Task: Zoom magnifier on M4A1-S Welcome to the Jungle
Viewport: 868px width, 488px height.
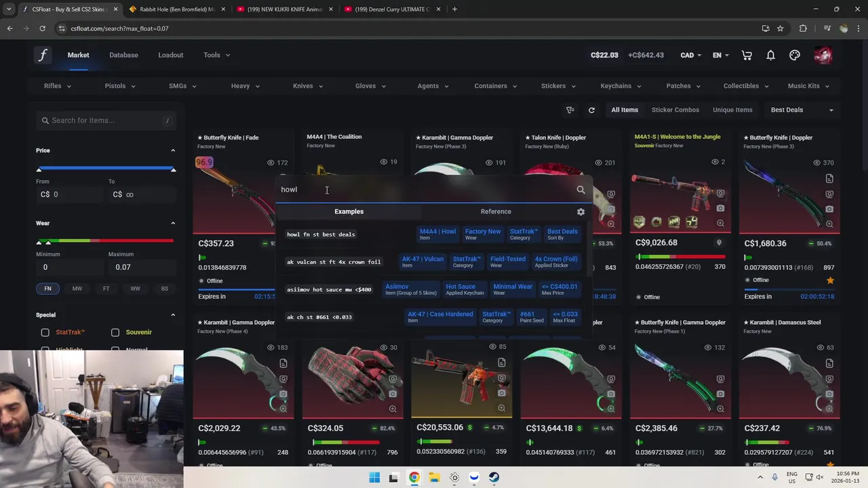Action: click(x=720, y=224)
